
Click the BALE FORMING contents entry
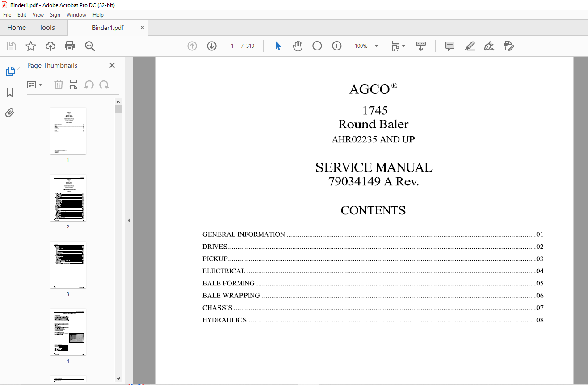[373, 283]
